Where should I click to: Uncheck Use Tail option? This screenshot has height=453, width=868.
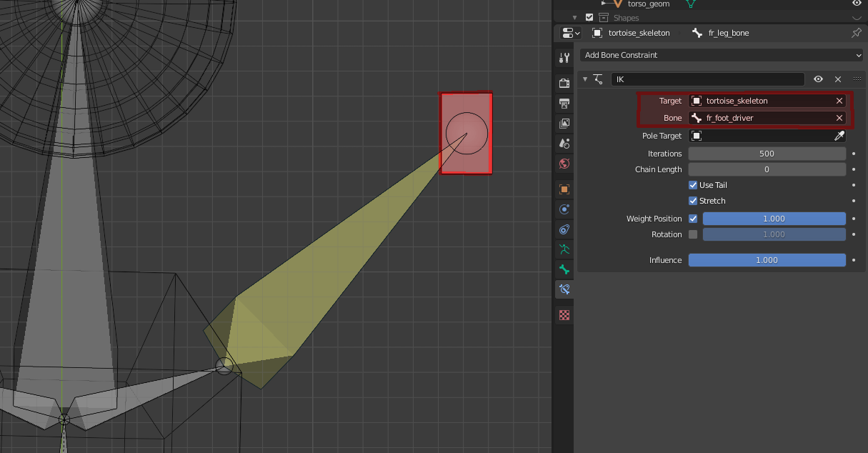692,184
